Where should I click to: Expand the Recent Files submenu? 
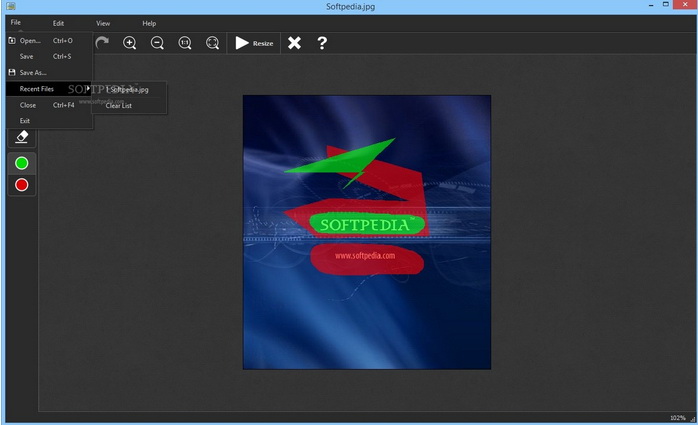49,89
